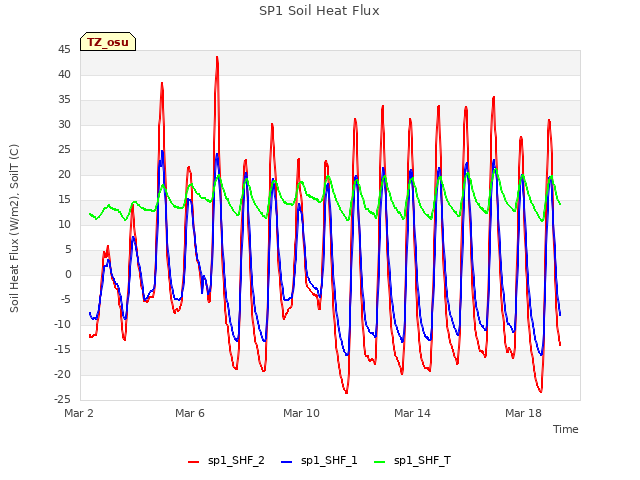Click the 45 y-axis tick label
The image size is (640, 480).
pos(64,50)
